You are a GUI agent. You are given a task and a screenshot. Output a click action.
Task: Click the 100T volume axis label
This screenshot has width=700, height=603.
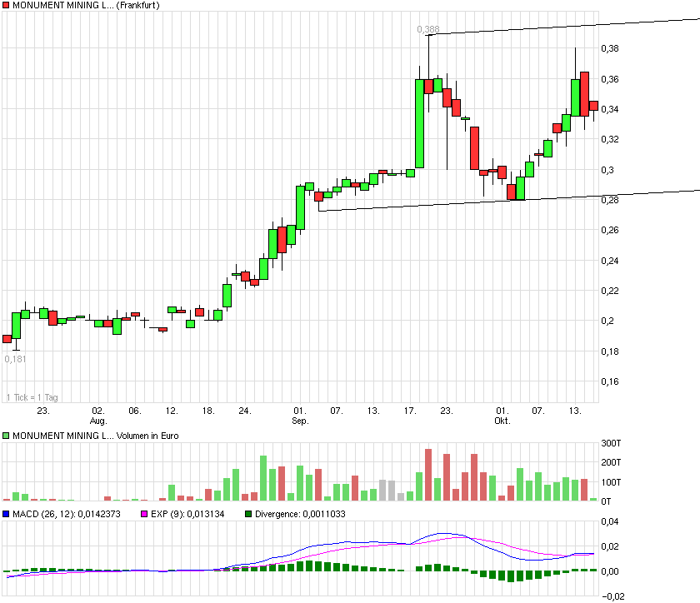[611, 482]
